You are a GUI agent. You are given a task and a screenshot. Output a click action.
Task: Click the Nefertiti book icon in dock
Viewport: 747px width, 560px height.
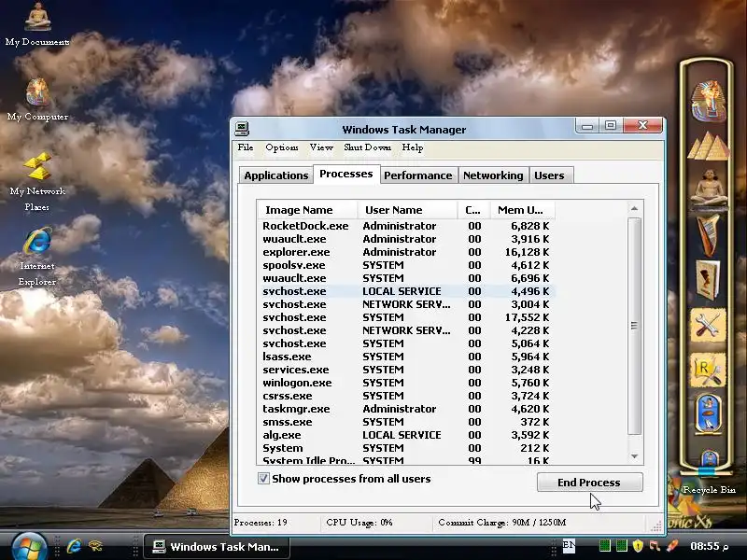coord(708,279)
